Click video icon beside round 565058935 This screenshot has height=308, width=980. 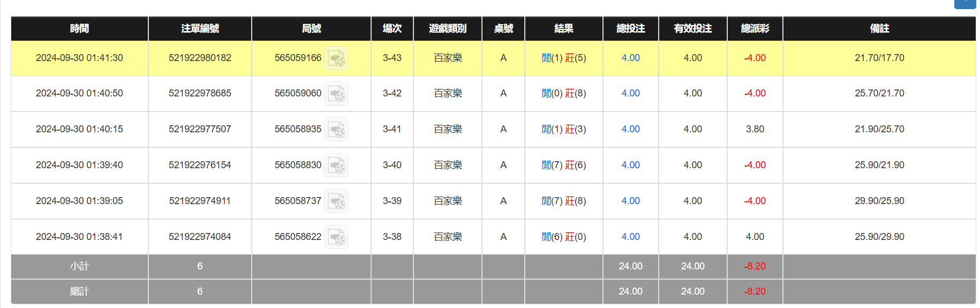pyautogui.click(x=336, y=130)
